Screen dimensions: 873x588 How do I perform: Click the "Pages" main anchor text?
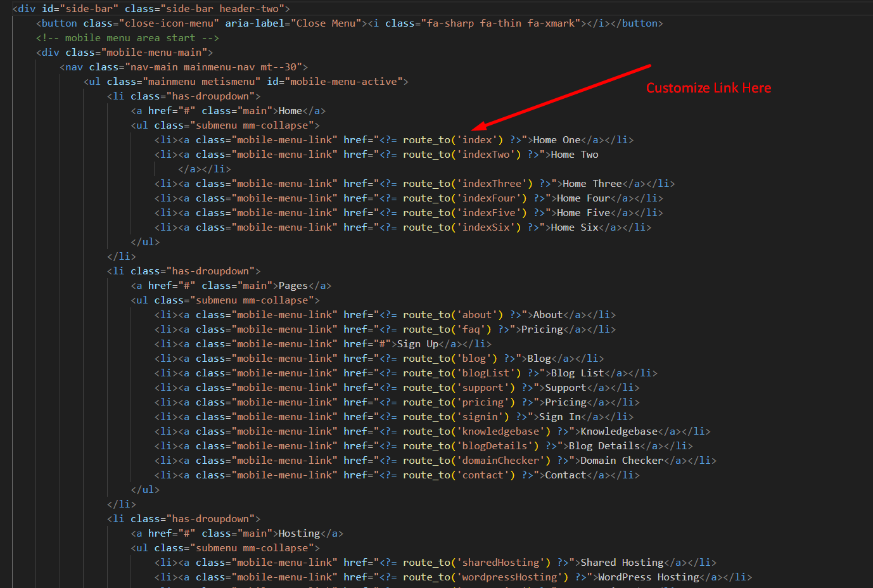[x=293, y=286]
